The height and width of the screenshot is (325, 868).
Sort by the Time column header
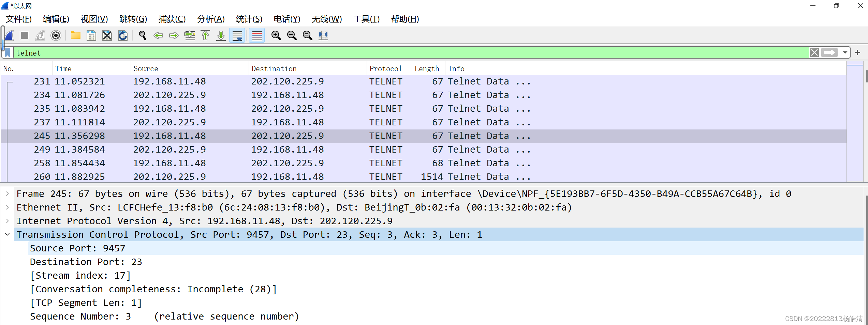[91, 68]
